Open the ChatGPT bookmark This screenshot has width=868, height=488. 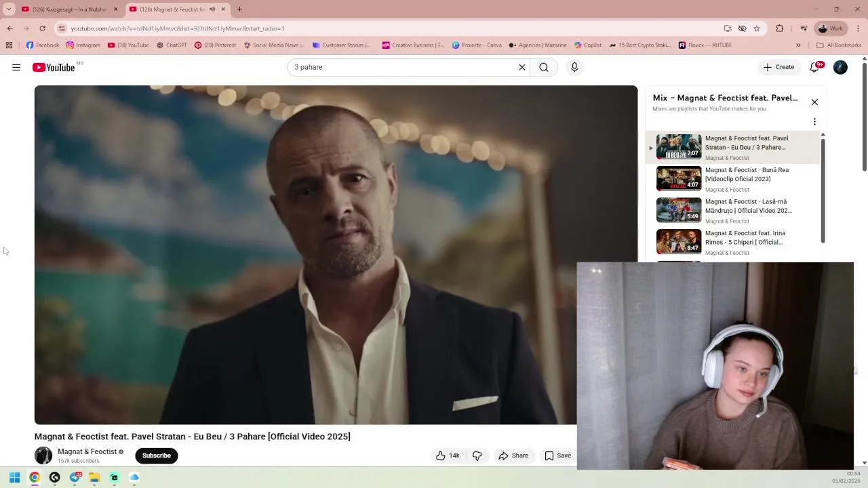point(172,45)
